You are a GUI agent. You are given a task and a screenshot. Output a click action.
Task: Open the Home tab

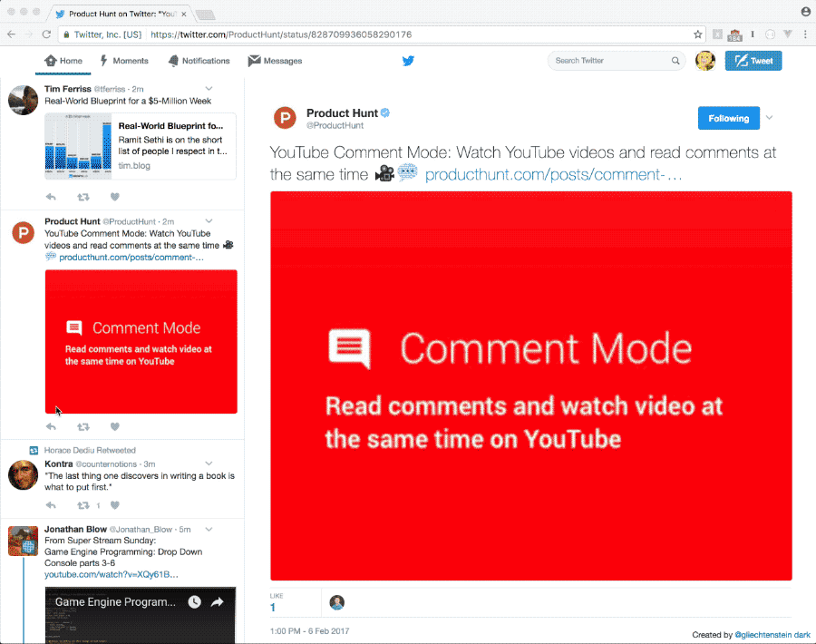point(63,61)
